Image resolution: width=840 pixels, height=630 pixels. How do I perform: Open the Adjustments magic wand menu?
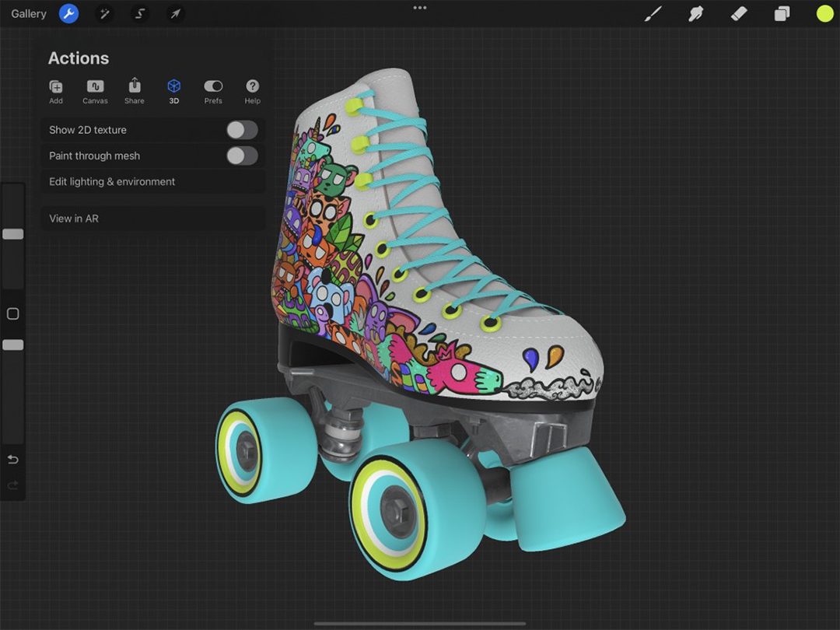click(104, 13)
